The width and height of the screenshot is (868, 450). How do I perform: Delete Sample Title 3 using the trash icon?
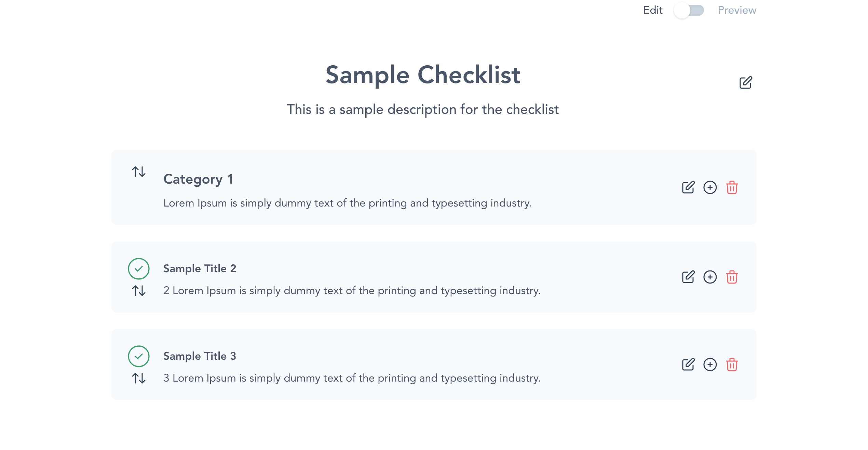pyautogui.click(x=732, y=365)
